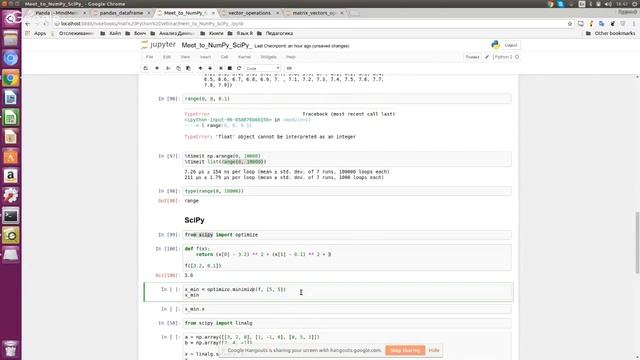
Task: Click the Logout button
Action: (511, 45)
